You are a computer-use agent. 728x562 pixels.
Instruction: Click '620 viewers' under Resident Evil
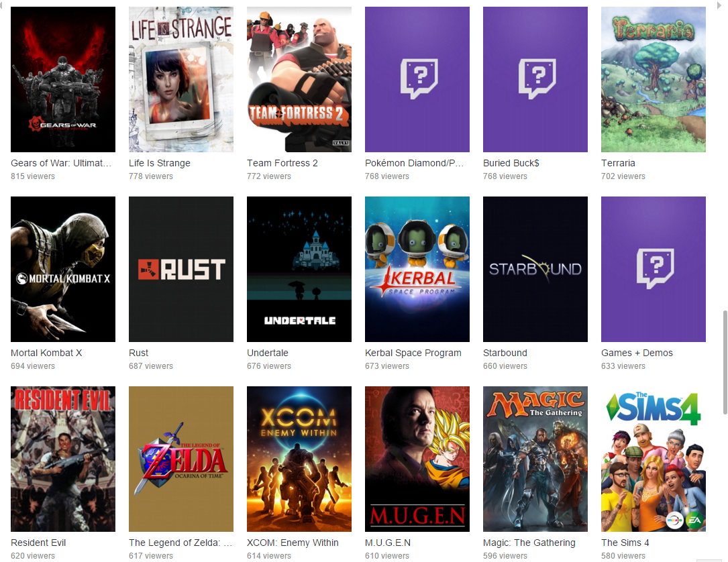[33, 556]
